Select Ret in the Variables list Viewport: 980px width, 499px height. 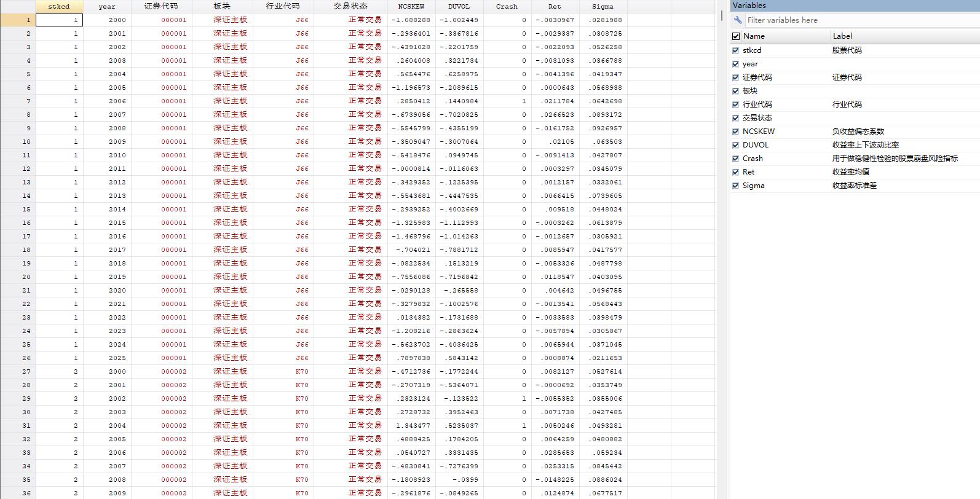(748, 172)
